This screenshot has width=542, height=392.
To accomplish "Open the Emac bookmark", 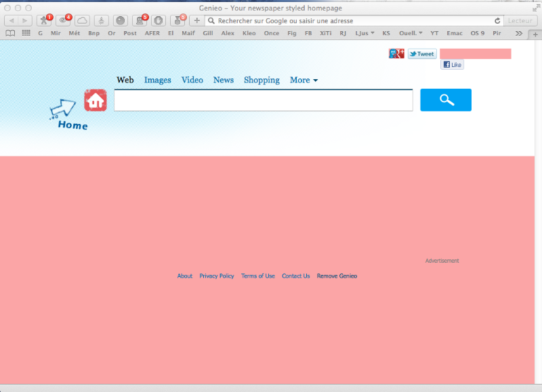I will [x=455, y=33].
